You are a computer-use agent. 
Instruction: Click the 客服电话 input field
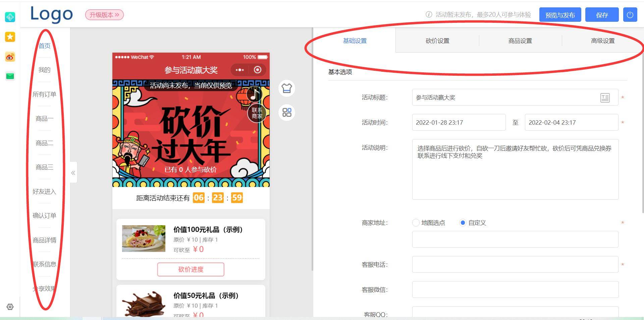pos(515,264)
